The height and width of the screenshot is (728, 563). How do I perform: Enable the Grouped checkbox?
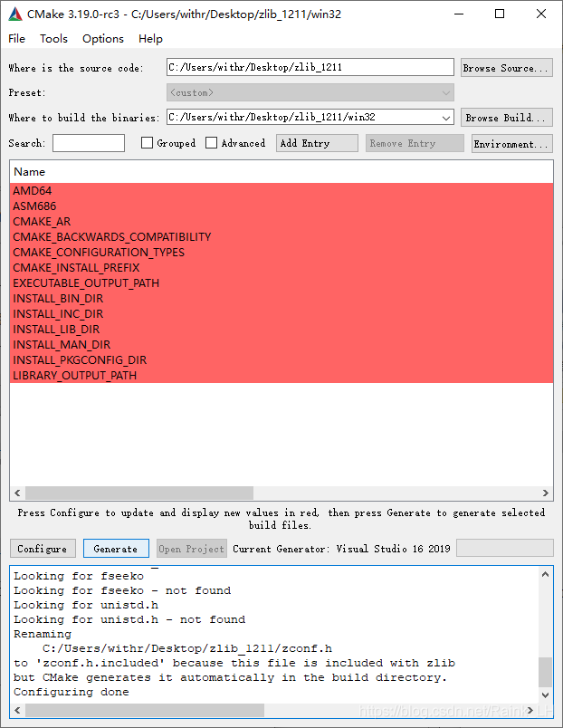point(148,142)
